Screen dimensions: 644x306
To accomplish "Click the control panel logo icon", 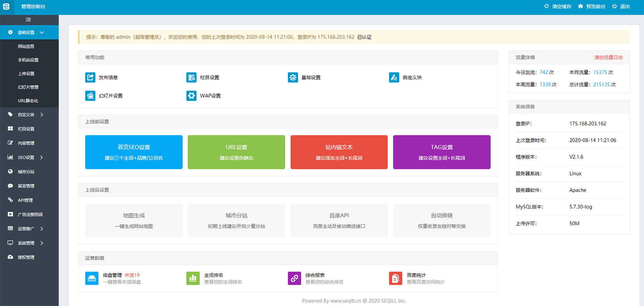I will 6,7.
